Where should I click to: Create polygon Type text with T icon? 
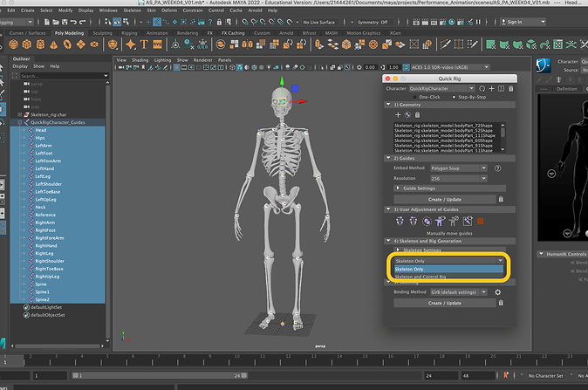(144, 44)
